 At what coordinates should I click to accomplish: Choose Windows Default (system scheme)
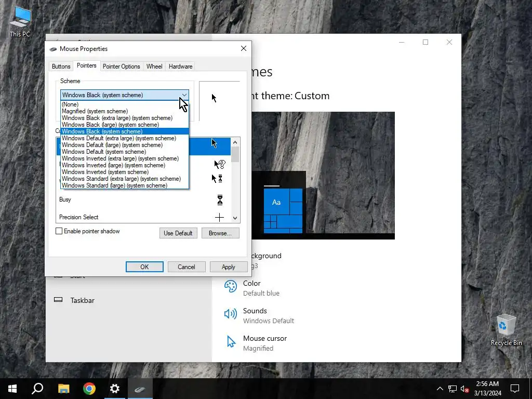click(x=125, y=152)
